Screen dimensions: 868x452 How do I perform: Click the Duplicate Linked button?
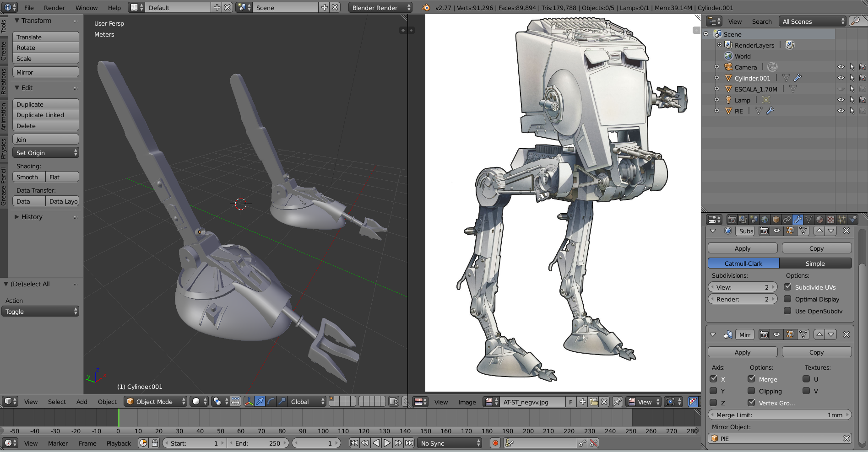(x=45, y=115)
